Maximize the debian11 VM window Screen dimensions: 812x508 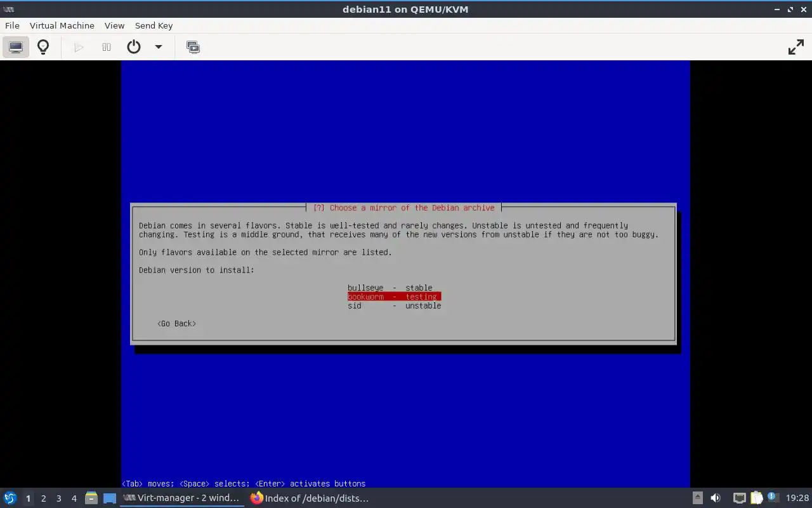tap(790, 10)
